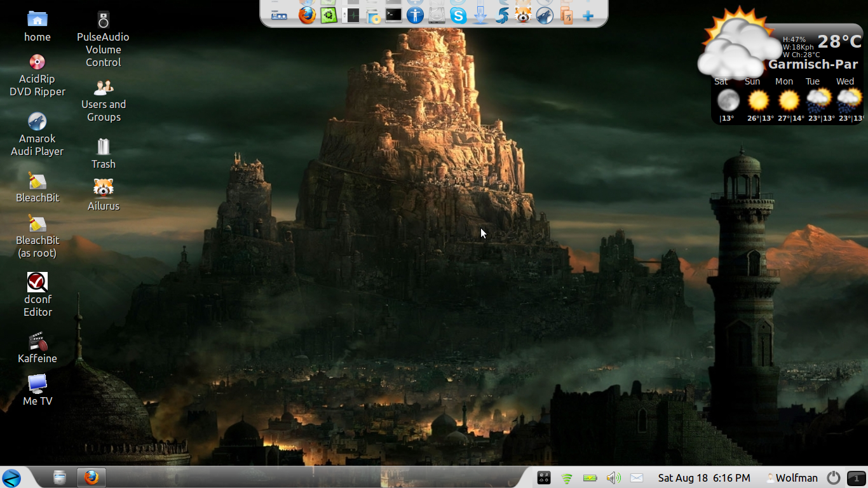This screenshot has height=488, width=868.
Task: Click the wireless network tray icon
Action: (567, 478)
